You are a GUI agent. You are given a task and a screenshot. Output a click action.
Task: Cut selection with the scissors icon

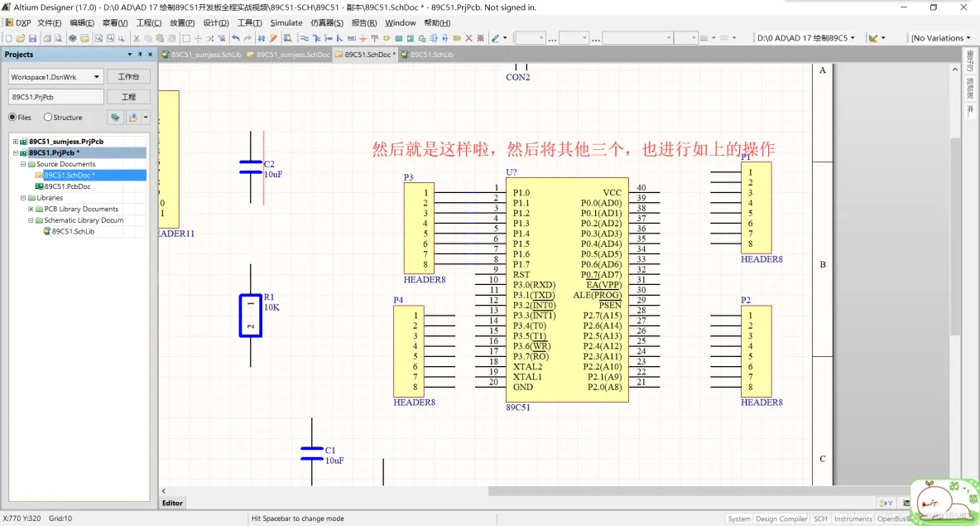pos(137,38)
